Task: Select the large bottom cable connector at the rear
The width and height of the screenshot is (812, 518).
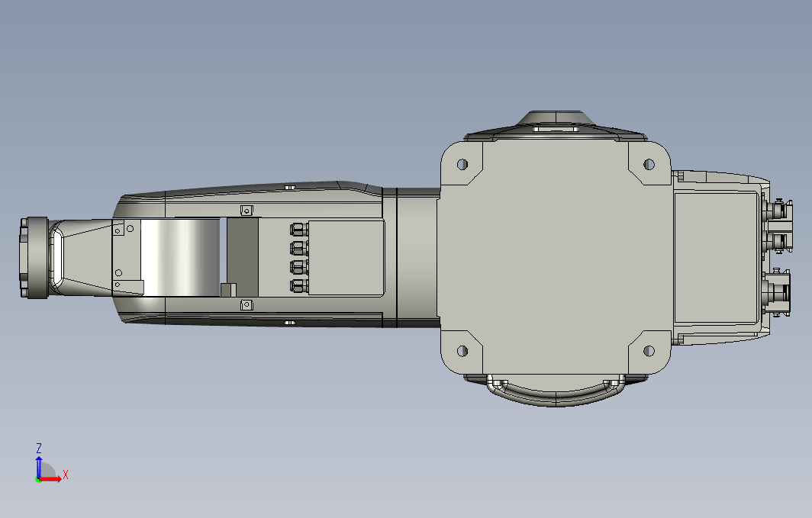Action: [x=777, y=292]
